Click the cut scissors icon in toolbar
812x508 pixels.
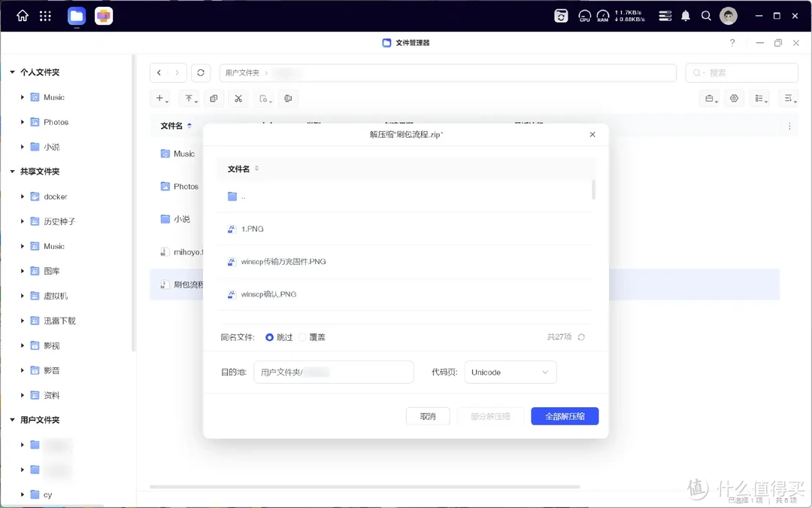click(x=238, y=99)
